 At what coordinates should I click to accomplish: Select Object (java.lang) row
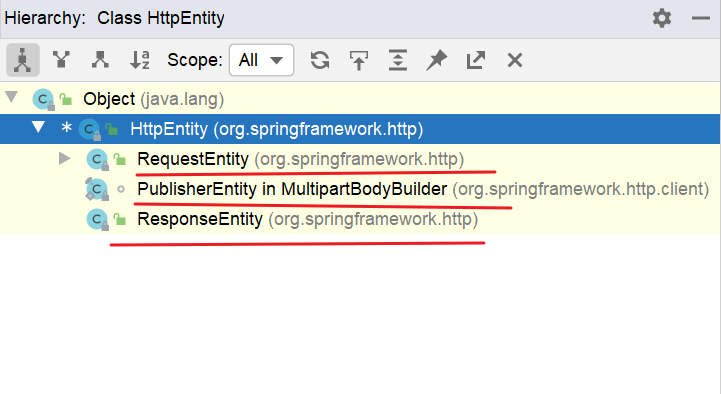(x=360, y=99)
